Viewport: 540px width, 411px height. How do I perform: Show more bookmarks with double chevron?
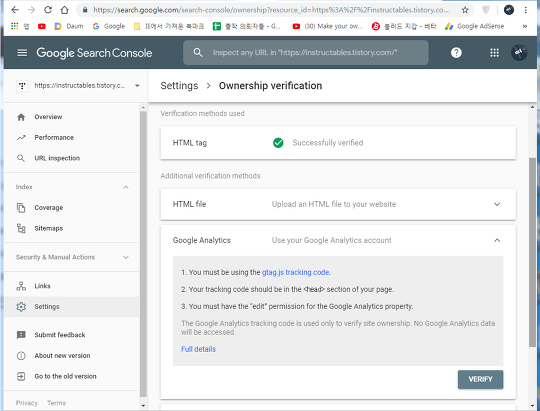pos(525,26)
